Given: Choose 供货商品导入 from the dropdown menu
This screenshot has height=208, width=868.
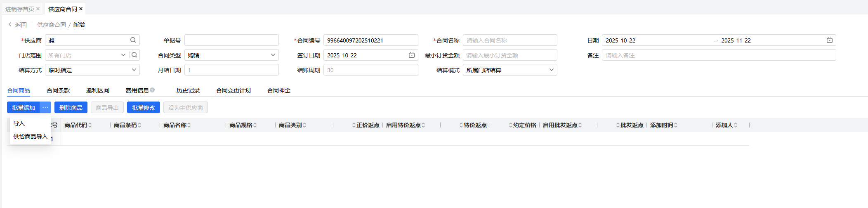Looking at the screenshot, I should click(x=31, y=137).
